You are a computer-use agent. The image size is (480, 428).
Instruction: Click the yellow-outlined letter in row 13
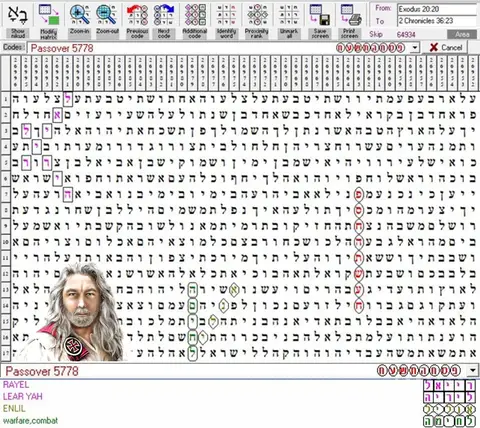tap(234, 290)
